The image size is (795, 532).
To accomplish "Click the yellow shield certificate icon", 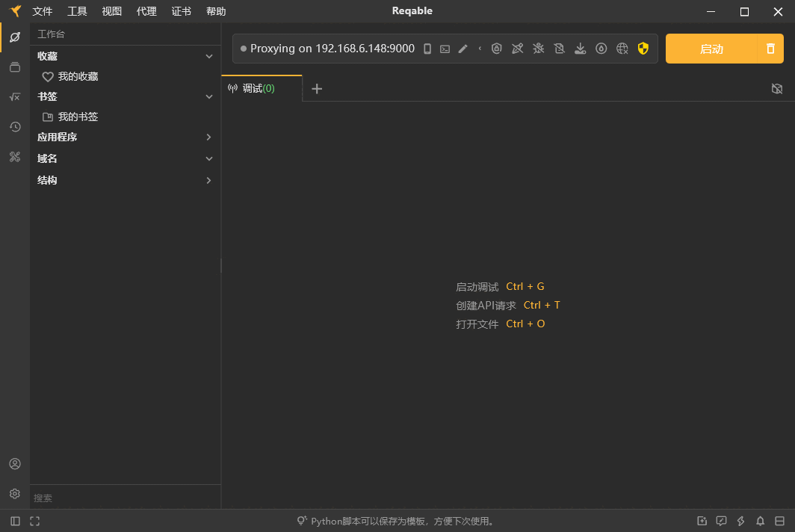I will [x=643, y=49].
